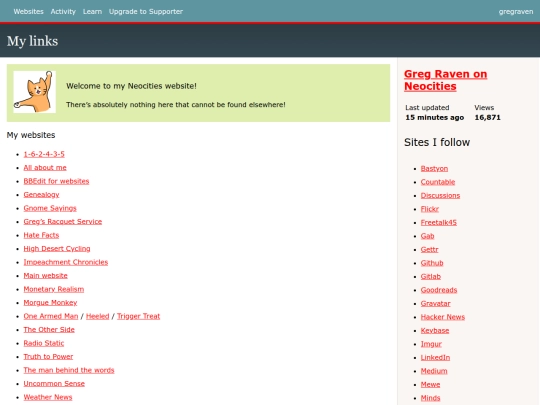
Task: Open the Websites menu item
Action: [x=29, y=11]
